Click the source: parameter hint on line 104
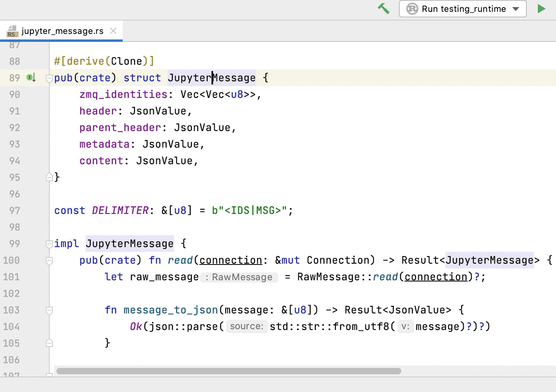This screenshot has height=392, width=556. 247,326
